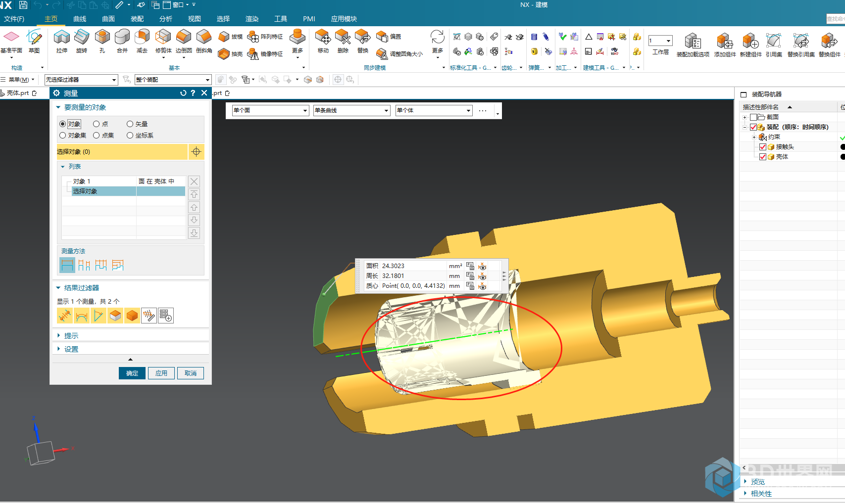Reset the 测量 dialog
This screenshot has width=845, height=504.
[x=183, y=93]
